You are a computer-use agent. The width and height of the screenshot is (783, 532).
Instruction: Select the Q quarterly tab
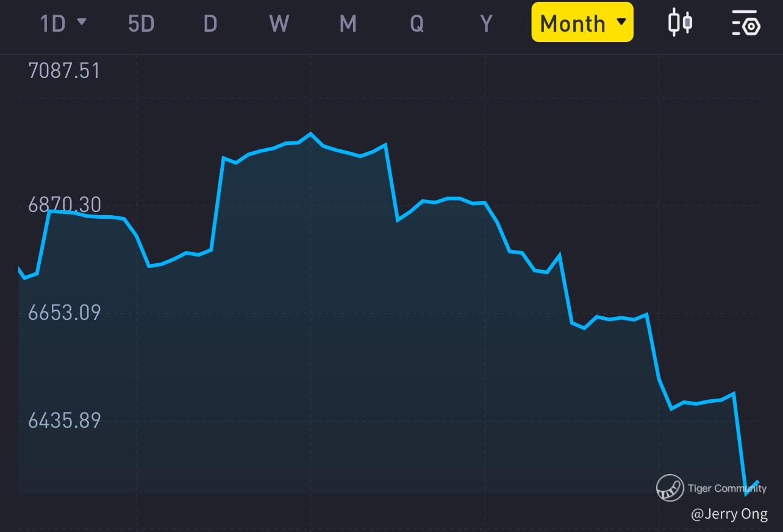pyautogui.click(x=417, y=23)
